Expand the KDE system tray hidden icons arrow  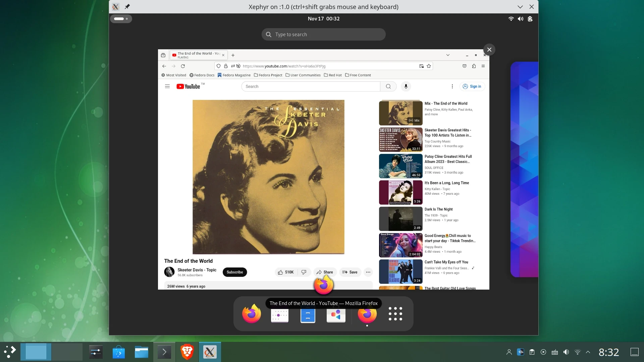[588, 352]
